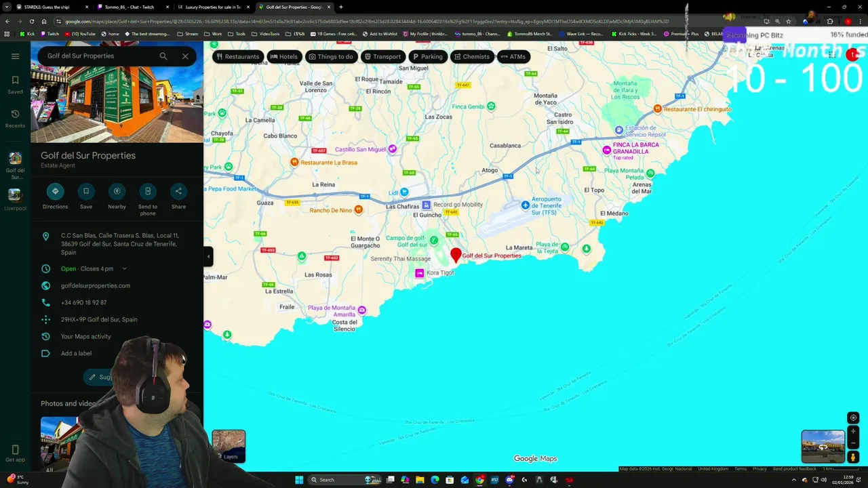The width and height of the screenshot is (868, 488).
Task: Click the Lidl map marker
Action: click(x=405, y=192)
